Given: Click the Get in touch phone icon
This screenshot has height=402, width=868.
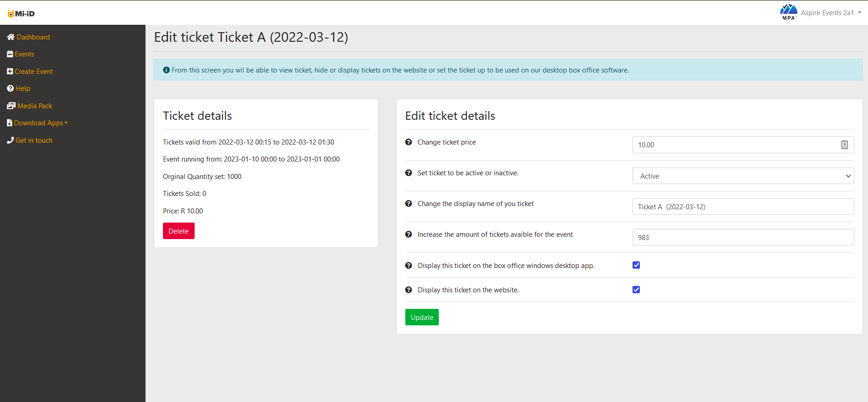Looking at the screenshot, I should 10,140.
